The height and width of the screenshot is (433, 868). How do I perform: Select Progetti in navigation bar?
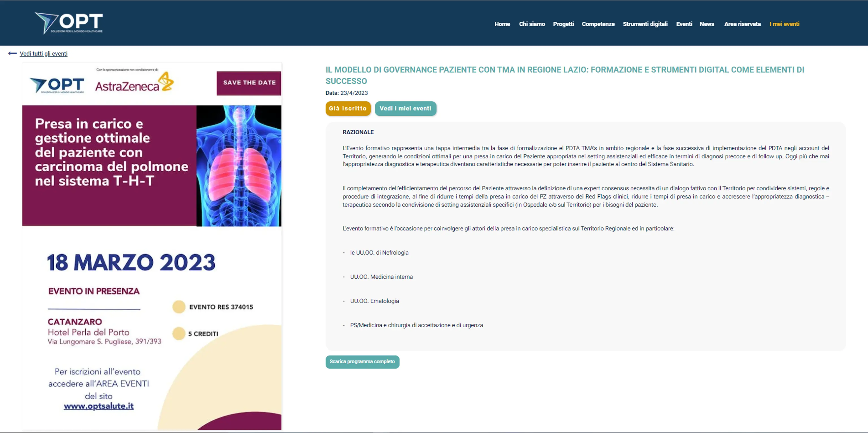[x=563, y=24]
